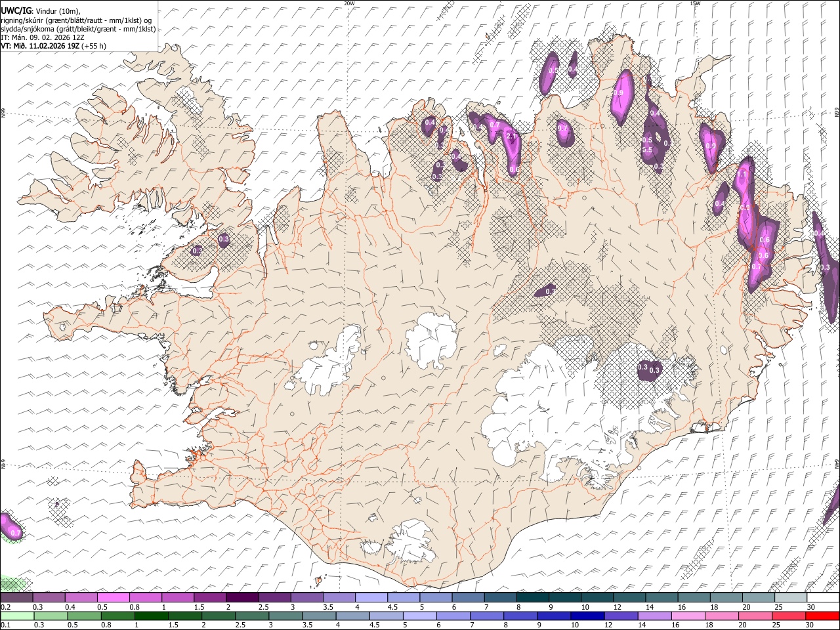Pick the pale grey snow swatch at 25

coord(791,598)
